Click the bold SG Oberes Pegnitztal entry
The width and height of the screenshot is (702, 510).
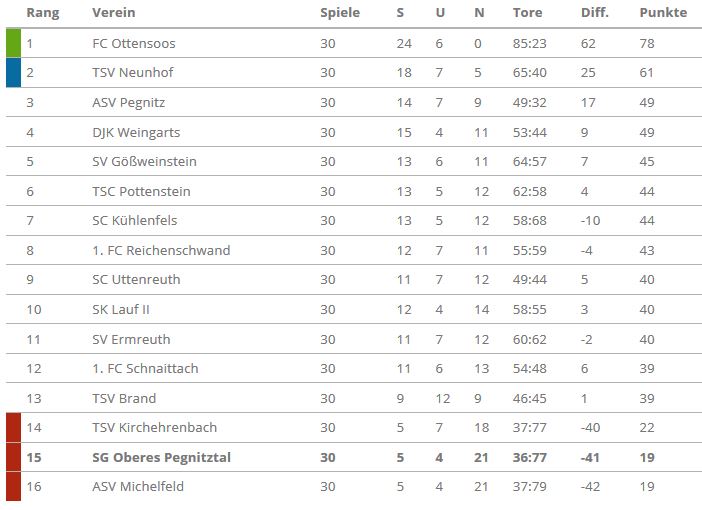click(x=161, y=457)
